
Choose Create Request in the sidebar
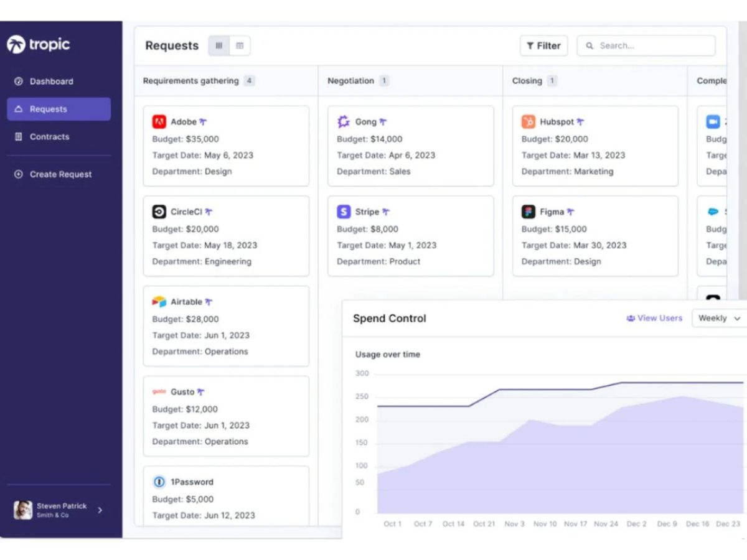(59, 174)
